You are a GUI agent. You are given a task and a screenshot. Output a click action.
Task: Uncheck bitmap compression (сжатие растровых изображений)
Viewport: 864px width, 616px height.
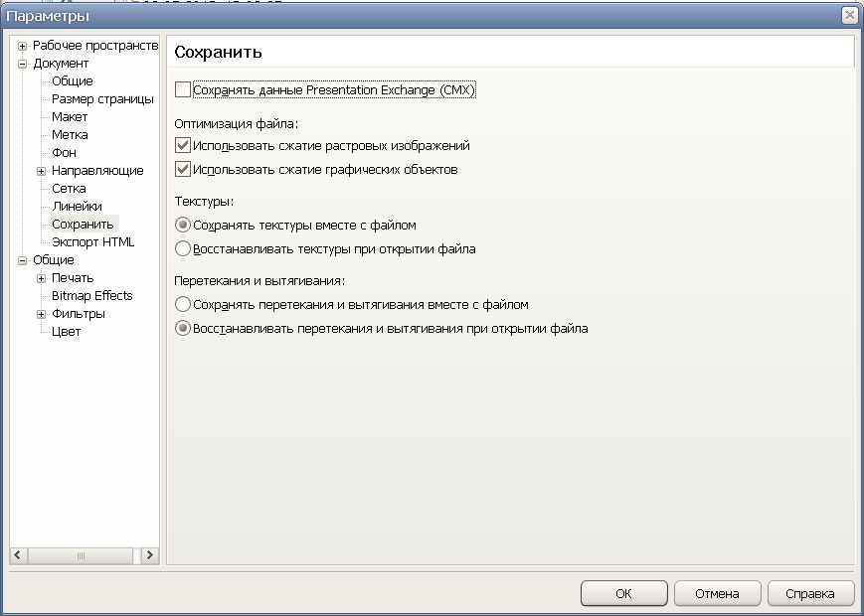(183, 145)
